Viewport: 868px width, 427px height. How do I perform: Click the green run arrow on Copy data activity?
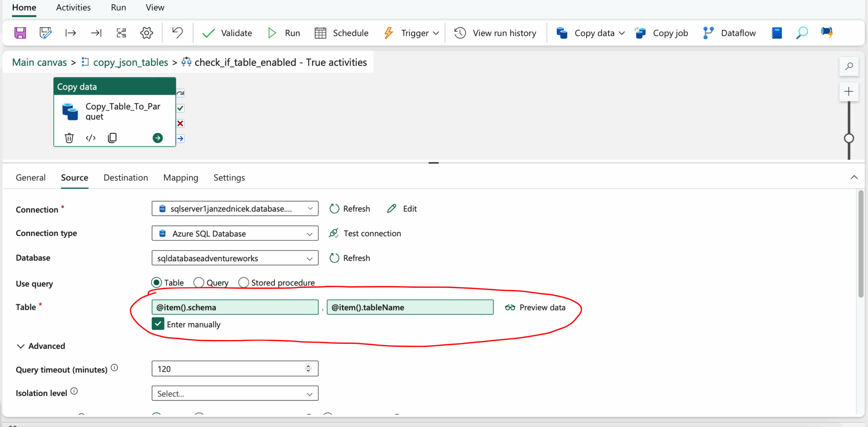pos(158,138)
